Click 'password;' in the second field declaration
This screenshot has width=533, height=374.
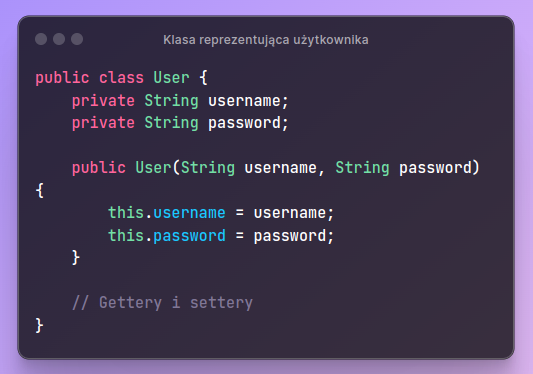248,123
